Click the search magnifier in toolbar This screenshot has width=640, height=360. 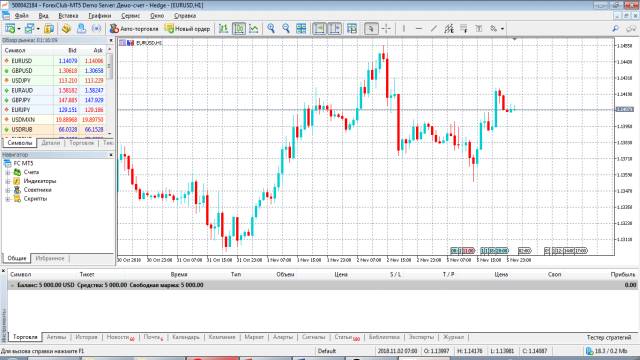pyautogui.click(x=616, y=29)
